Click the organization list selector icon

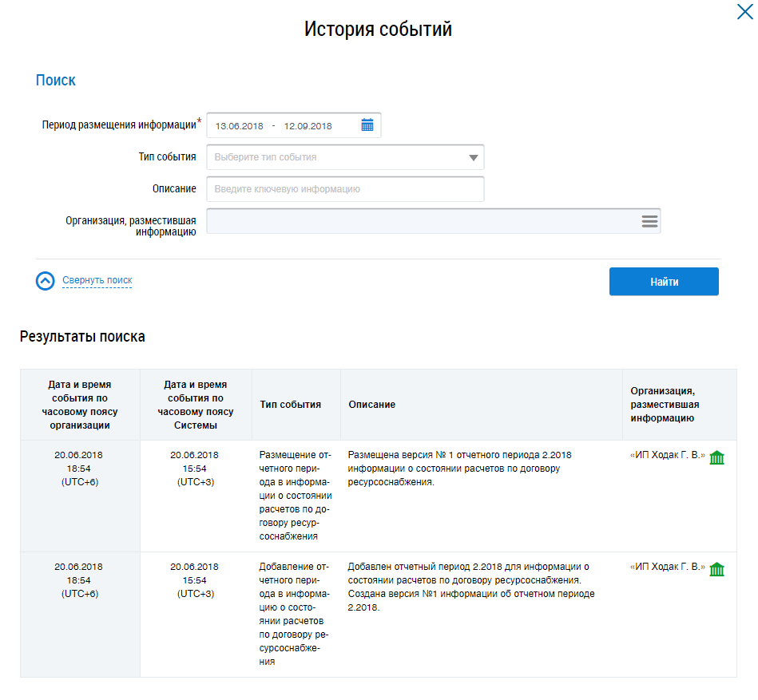(649, 221)
